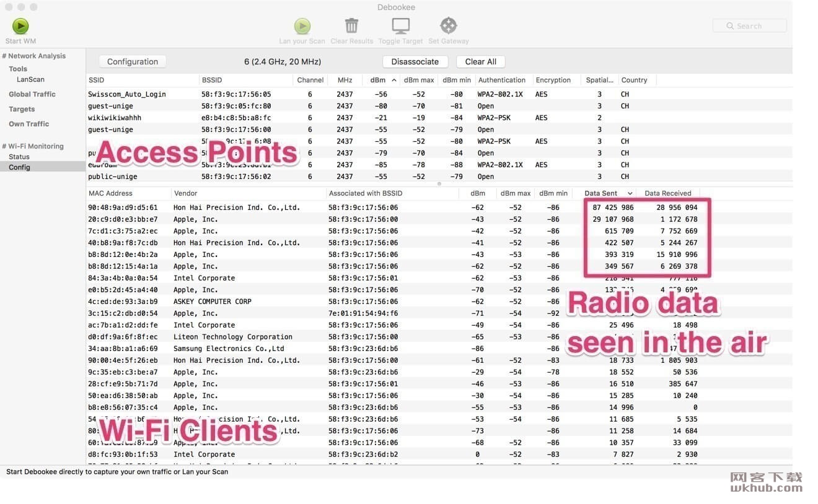Select Tools in the sidebar
The width and height of the screenshot is (818, 504).
18,69
